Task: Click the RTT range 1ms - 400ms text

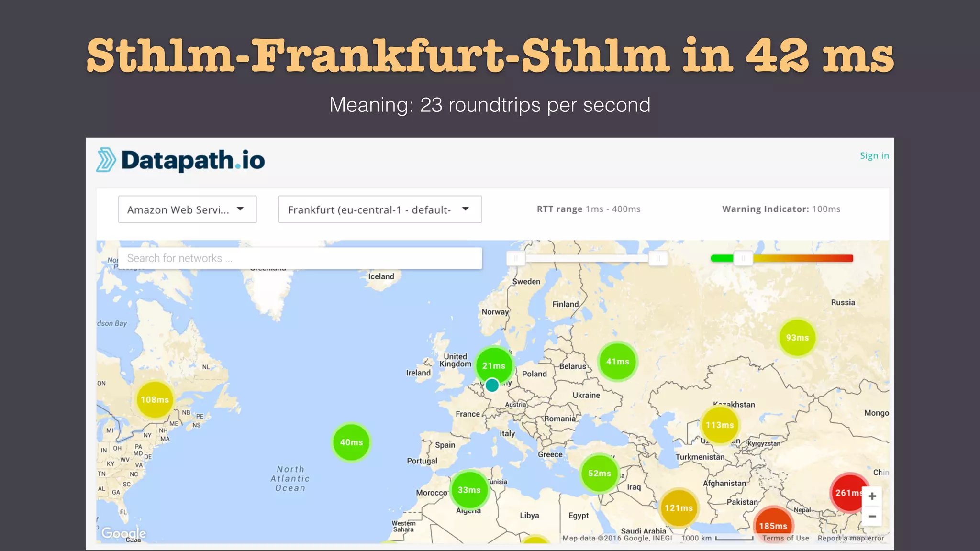Action: [589, 209]
